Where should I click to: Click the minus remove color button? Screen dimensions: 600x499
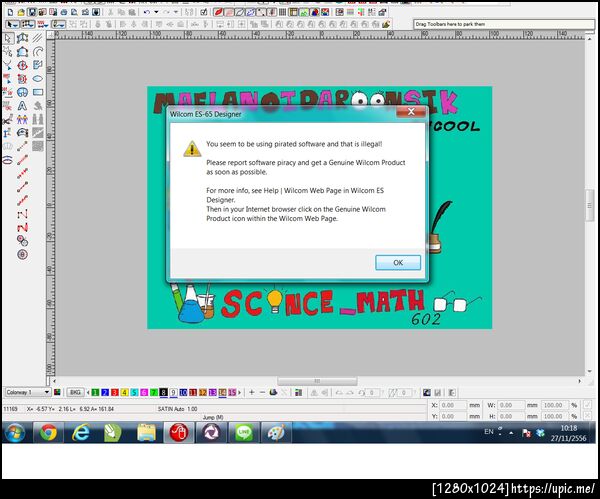[262, 392]
